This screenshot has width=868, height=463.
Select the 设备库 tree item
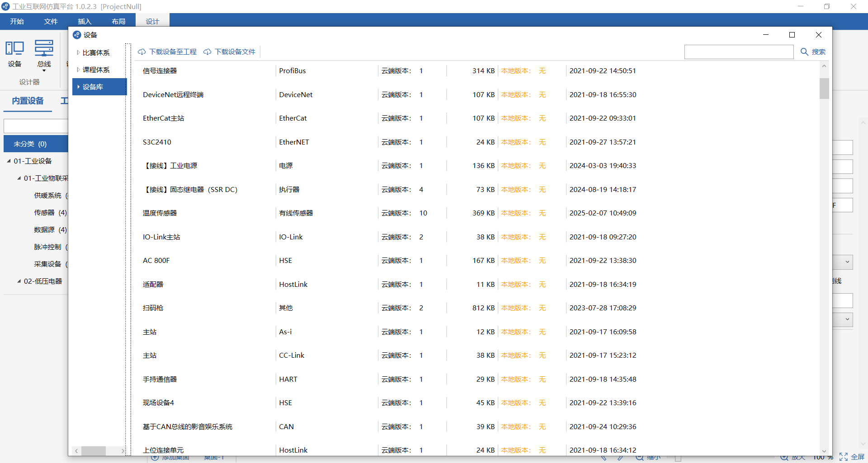pyautogui.click(x=99, y=87)
